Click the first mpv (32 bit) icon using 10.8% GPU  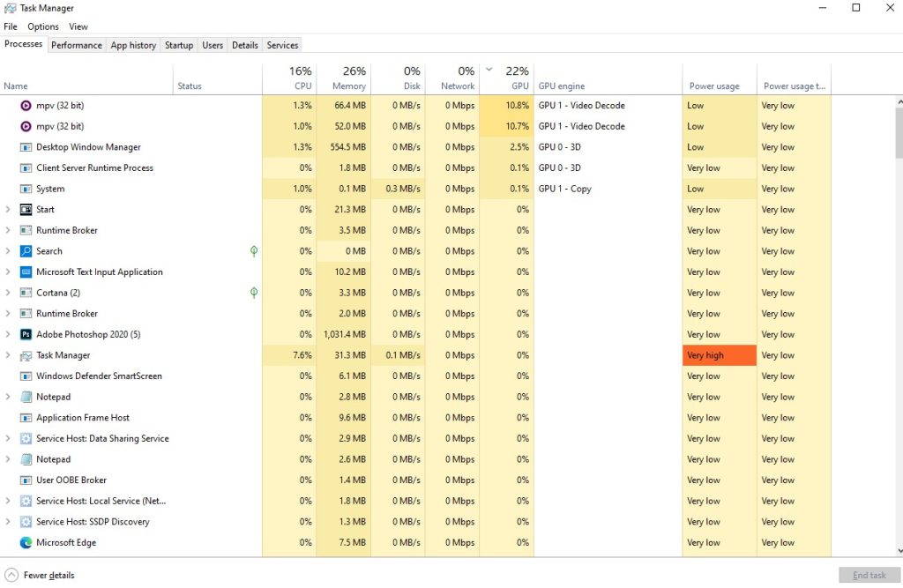(x=26, y=106)
